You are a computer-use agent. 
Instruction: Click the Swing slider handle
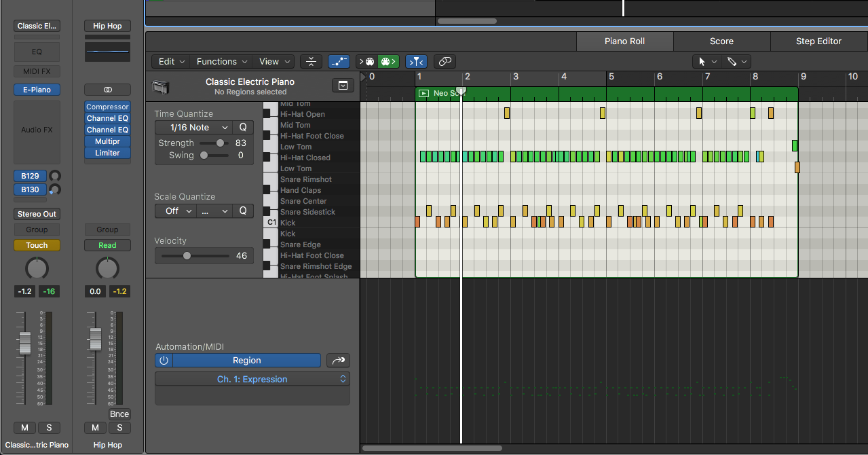point(204,156)
